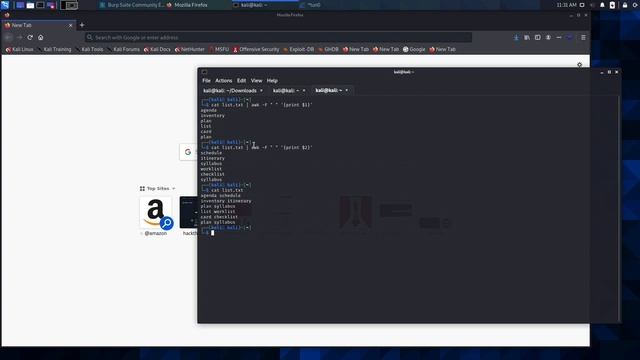Open the Firefox account icon
This screenshot has height=360, width=640.
coord(548,37)
